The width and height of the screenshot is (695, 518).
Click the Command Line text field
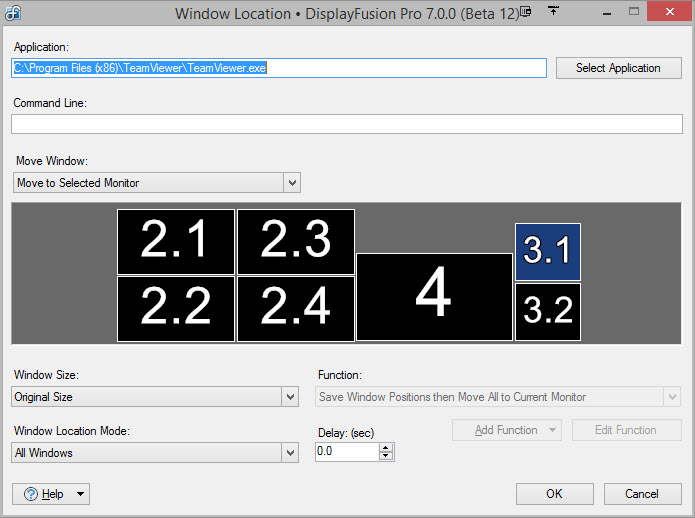346,124
